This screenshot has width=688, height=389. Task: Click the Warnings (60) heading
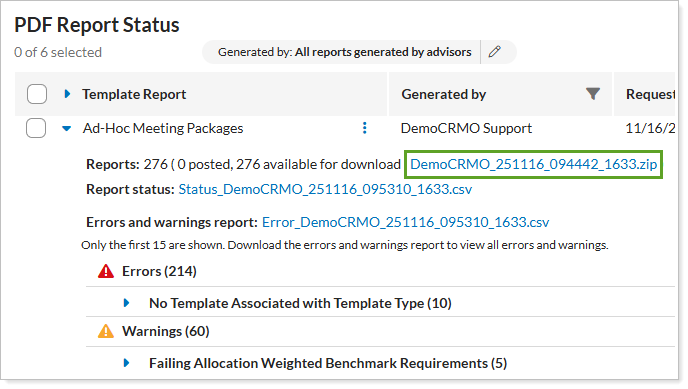coord(165,331)
